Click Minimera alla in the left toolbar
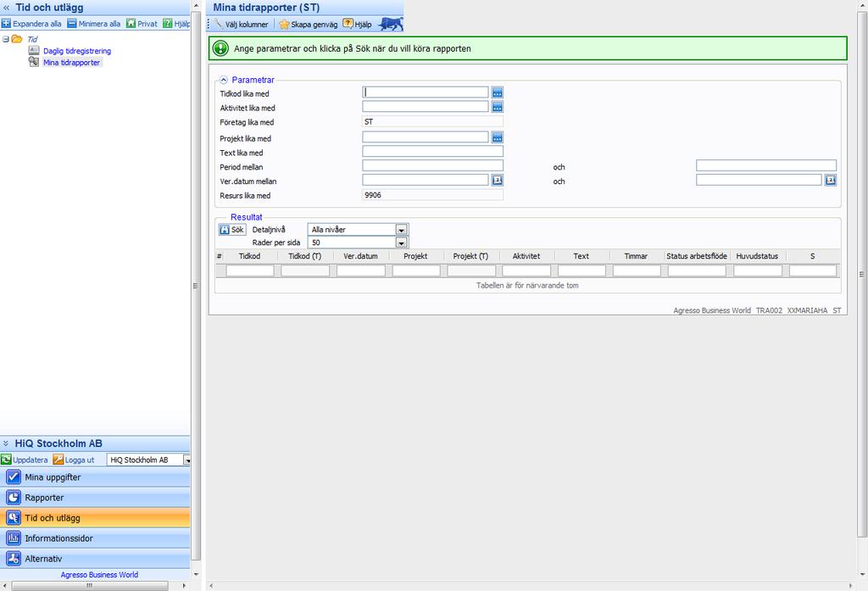This screenshot has width=868, height=591. point(94,24)
